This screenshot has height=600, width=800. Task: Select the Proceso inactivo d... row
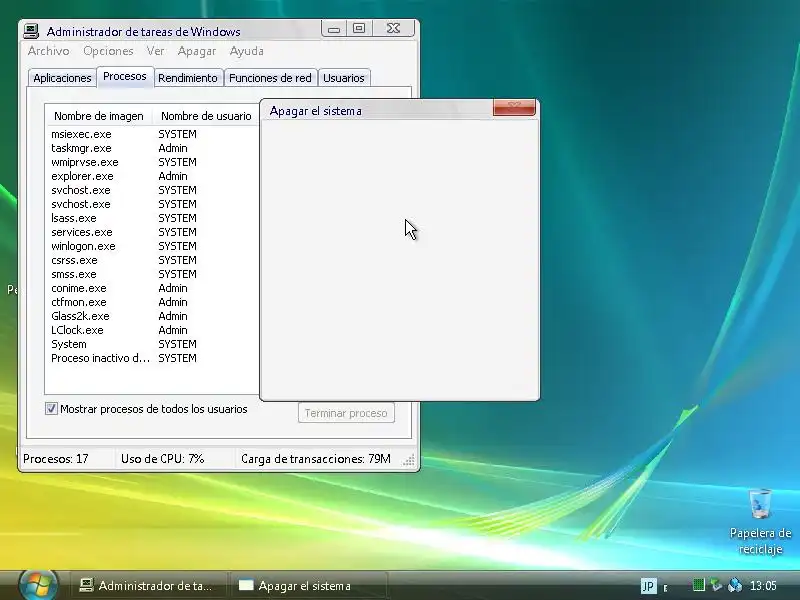point(152,358)
